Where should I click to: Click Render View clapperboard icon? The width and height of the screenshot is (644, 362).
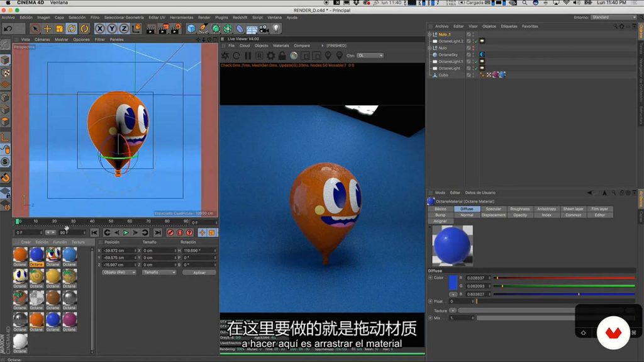[151, 28]
